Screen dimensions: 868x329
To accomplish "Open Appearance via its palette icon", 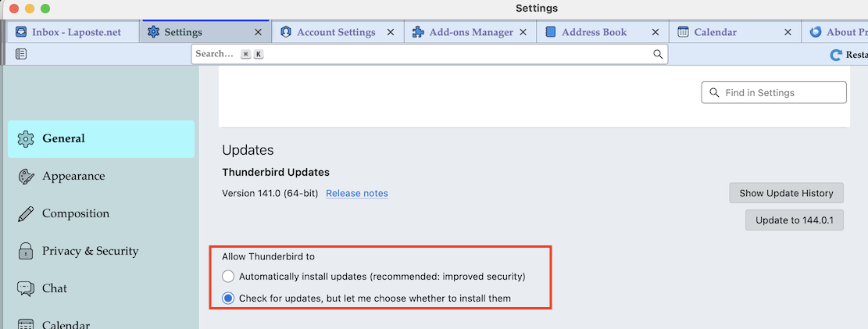I will [x=26, y=177].
